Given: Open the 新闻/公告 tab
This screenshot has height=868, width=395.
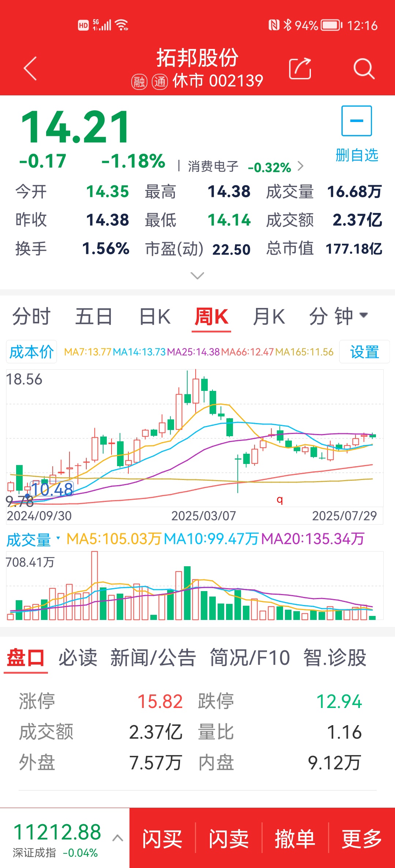Looking at the screenshot, I should click(153, 658).
